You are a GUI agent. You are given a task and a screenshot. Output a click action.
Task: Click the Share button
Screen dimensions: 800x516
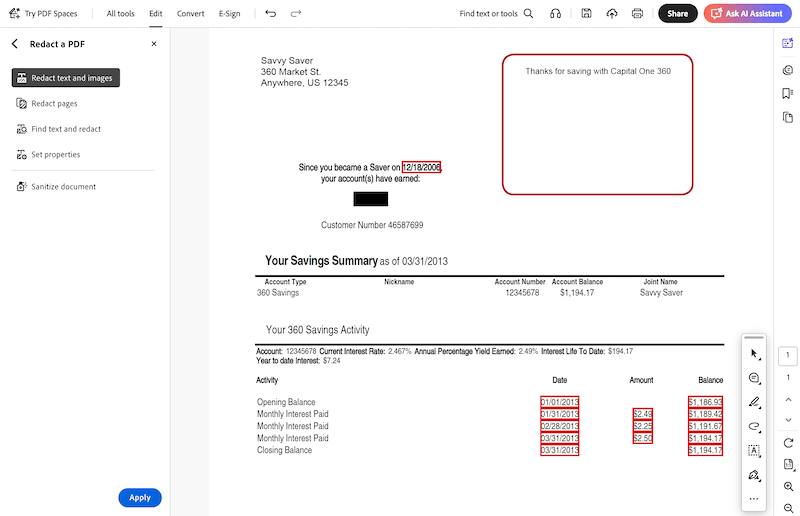(x=678, y=14)
